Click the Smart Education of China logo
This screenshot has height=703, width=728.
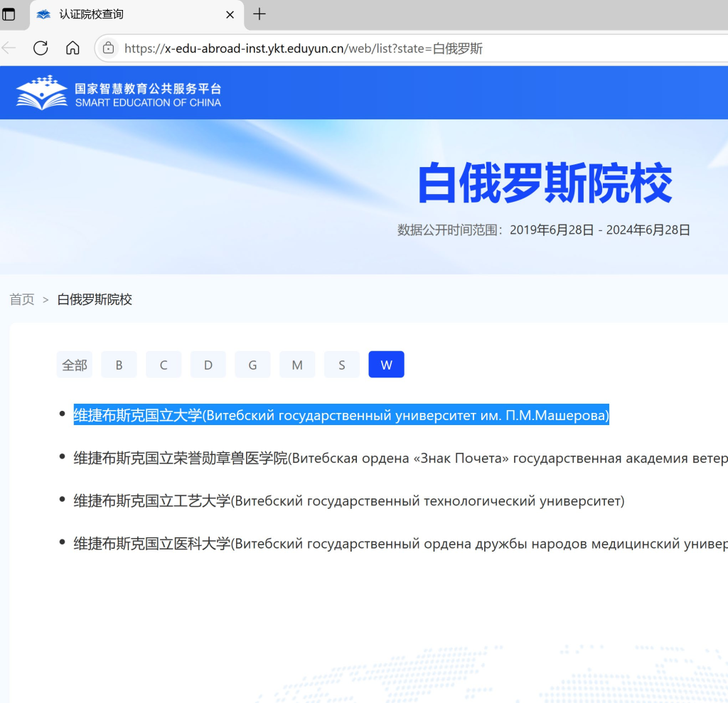coord(119,92)
